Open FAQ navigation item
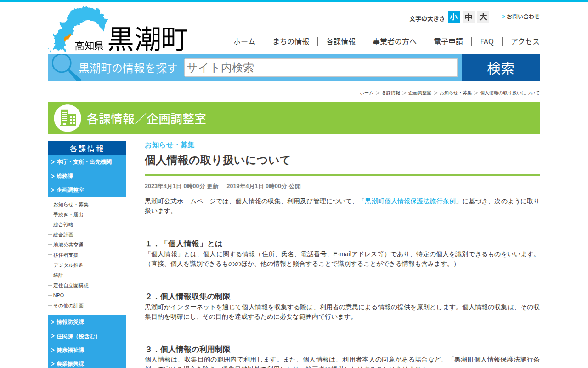 pos(487,41)
